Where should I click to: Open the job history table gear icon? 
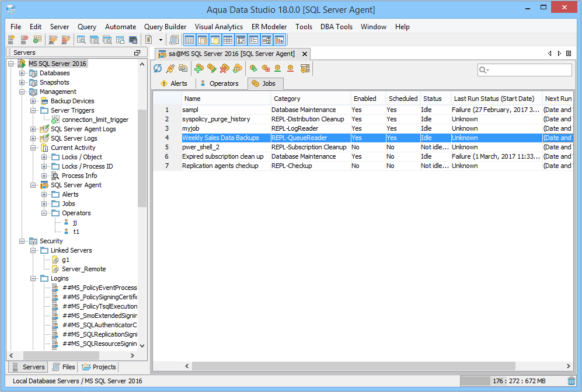pyautogui.click(x=305, y=68)
